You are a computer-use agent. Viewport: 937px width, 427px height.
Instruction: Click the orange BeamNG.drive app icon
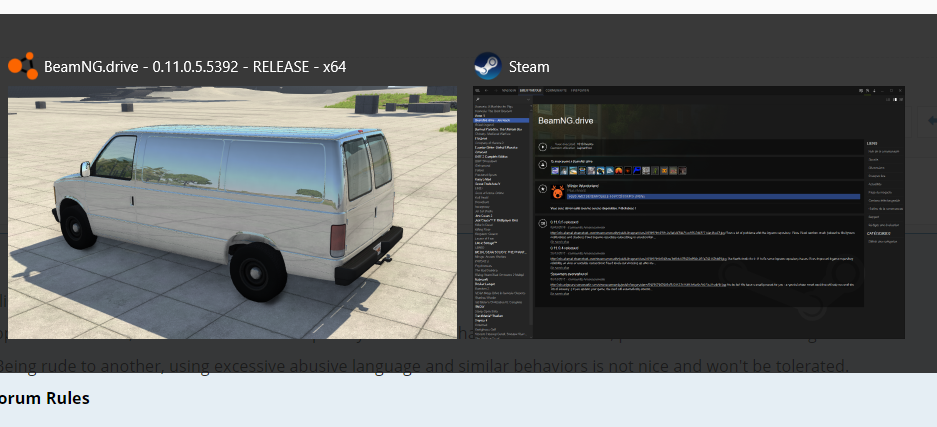pos(23,66)
